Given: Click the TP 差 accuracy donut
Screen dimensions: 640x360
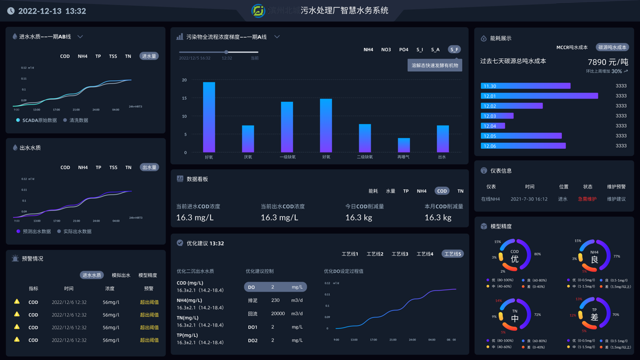Looking at the screenshot, I should (594, 314).
